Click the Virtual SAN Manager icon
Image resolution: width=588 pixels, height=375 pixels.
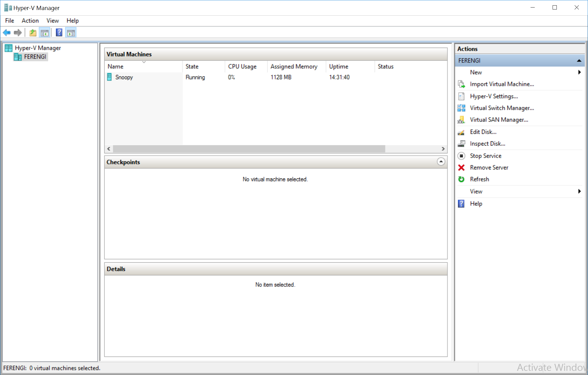point(461,120)
